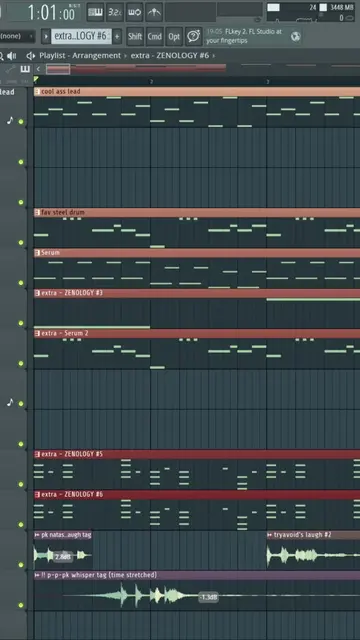Viewport: 360px width, 640px height.
Task: Click the fourth recording-option icon beside overdub
Action: click(x=154, y=13)
